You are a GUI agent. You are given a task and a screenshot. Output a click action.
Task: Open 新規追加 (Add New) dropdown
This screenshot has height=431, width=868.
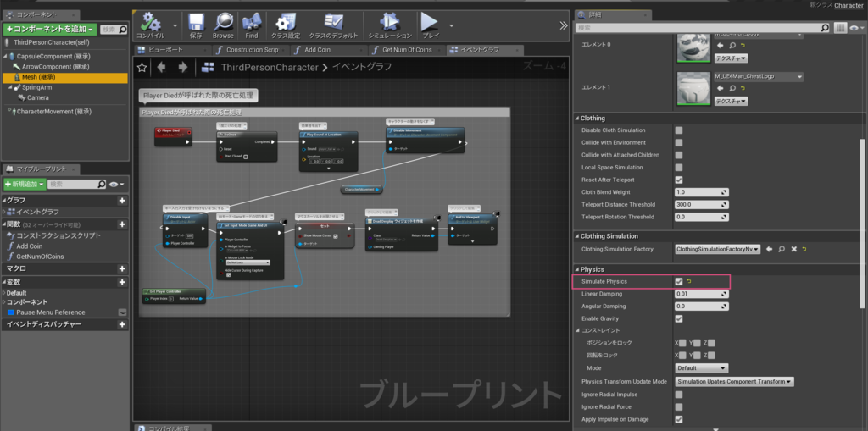25,184
